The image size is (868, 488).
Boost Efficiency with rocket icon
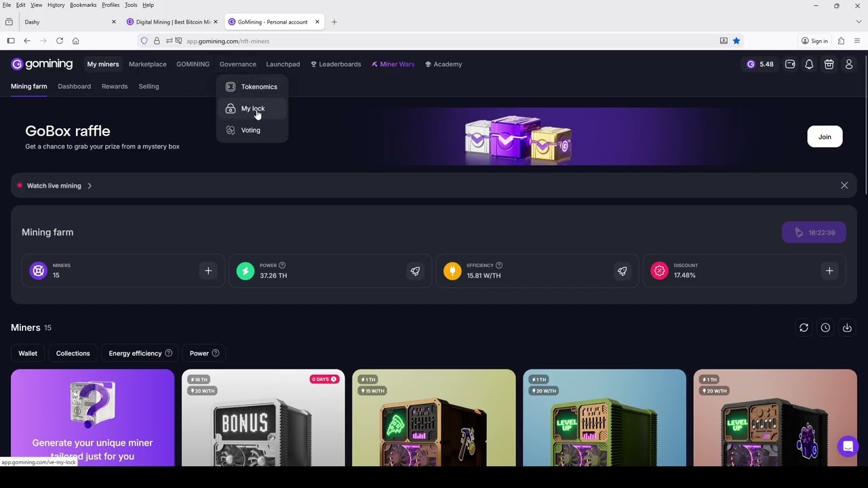point(622,271)
